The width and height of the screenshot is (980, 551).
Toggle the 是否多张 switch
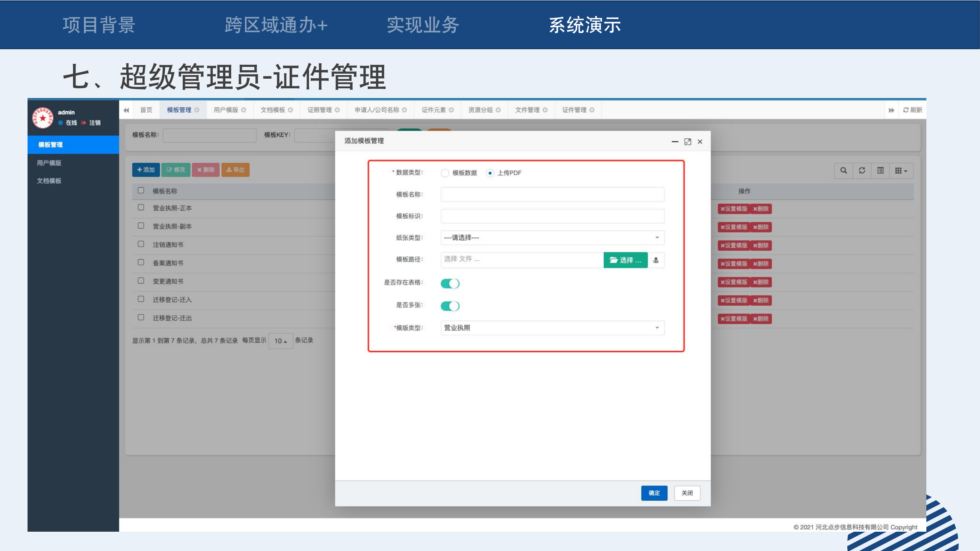tap(450, 306)
